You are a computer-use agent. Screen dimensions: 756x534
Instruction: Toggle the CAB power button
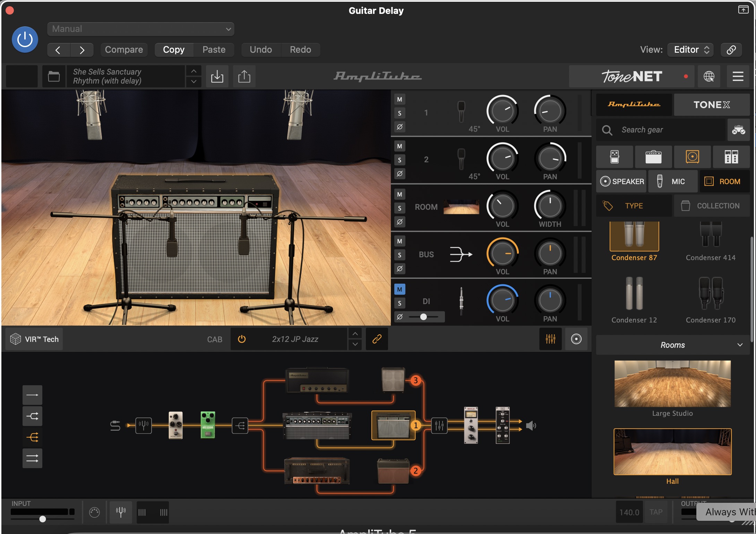[x=242, y=339]
